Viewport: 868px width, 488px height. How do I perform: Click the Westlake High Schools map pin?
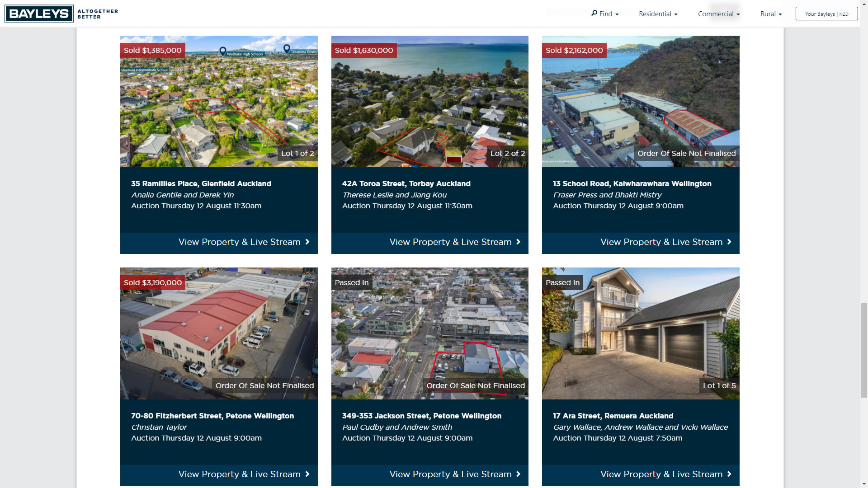pyautogui.click(x=223, y=51)
